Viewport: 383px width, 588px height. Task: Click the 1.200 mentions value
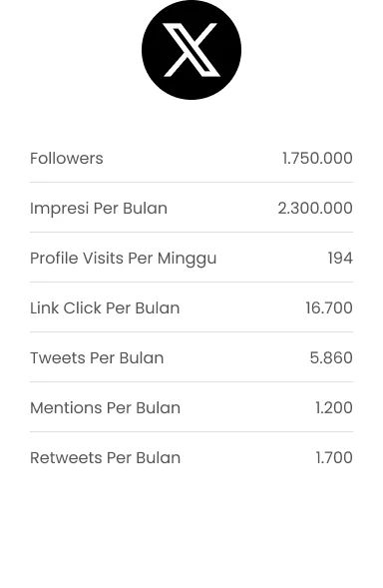tap(334, 407)
